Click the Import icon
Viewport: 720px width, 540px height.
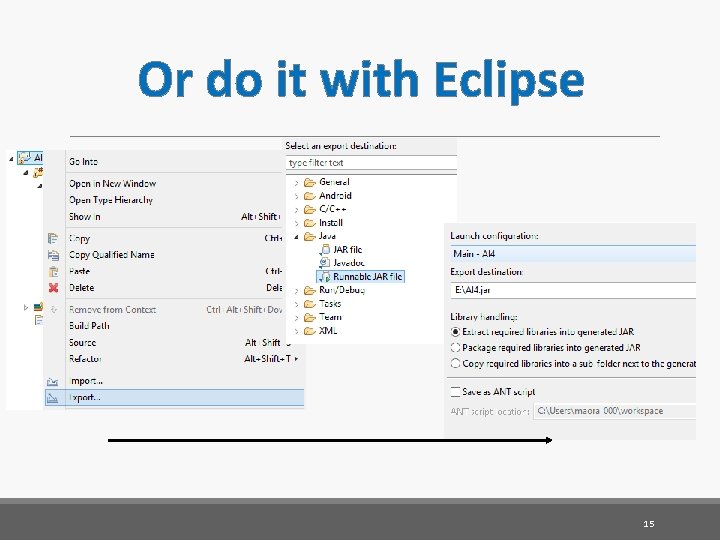(x=52, y=382)
